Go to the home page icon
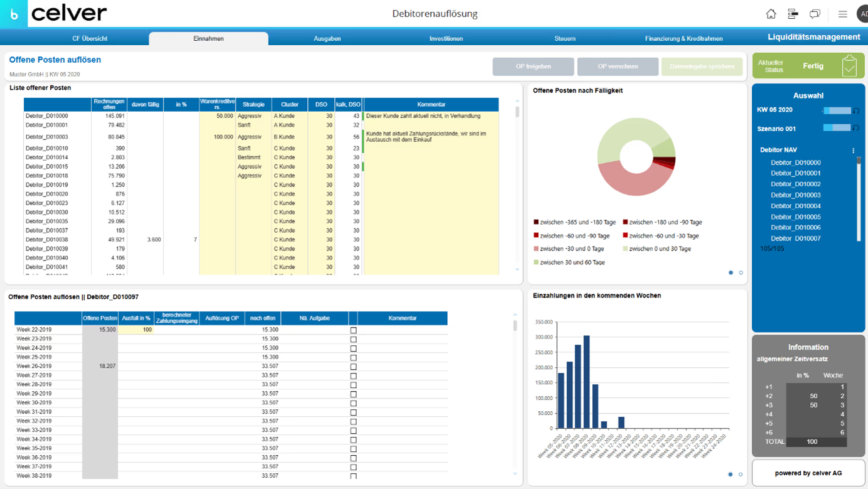 771,14
